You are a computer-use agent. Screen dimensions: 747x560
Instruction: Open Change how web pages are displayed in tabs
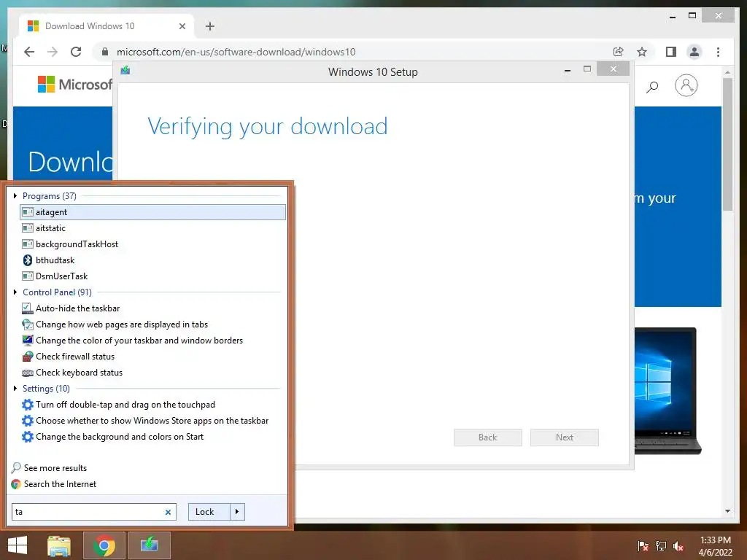point(152,324)
